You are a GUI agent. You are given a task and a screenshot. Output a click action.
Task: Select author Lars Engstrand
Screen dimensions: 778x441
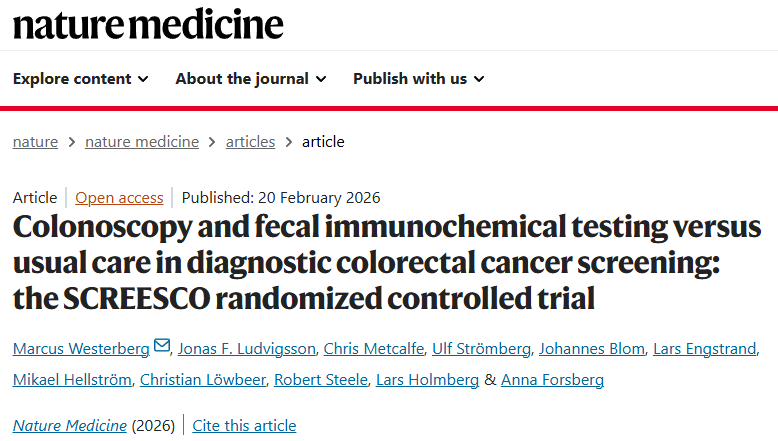tap(705, 348)
